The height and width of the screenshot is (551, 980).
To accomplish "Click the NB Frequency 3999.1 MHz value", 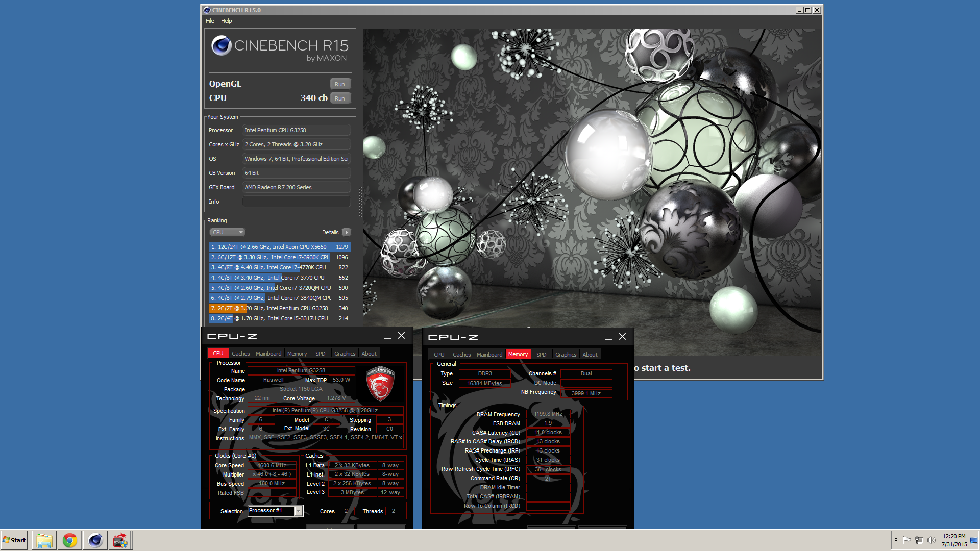I will [x=586, y=393].
